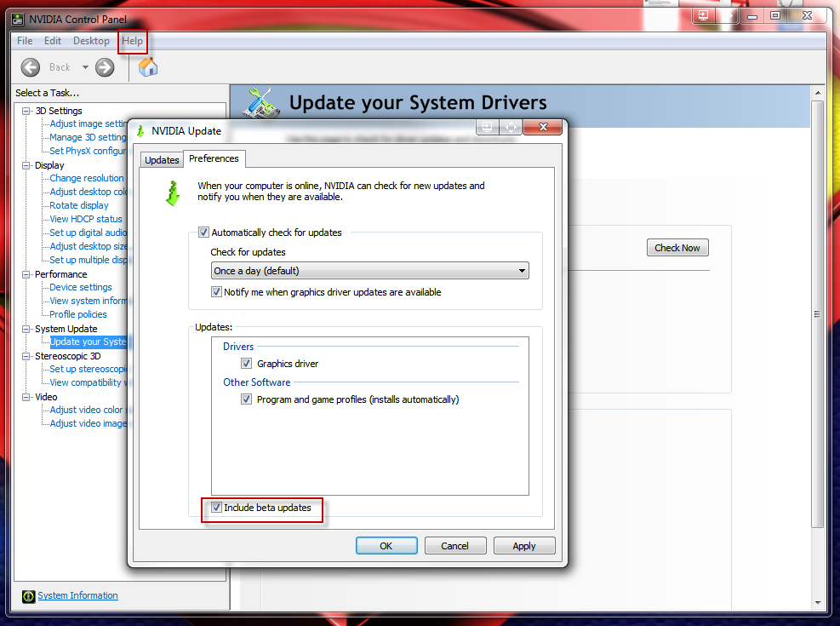Click the Performance category label
The image size is (840, 626).
[x=61, y=274]
